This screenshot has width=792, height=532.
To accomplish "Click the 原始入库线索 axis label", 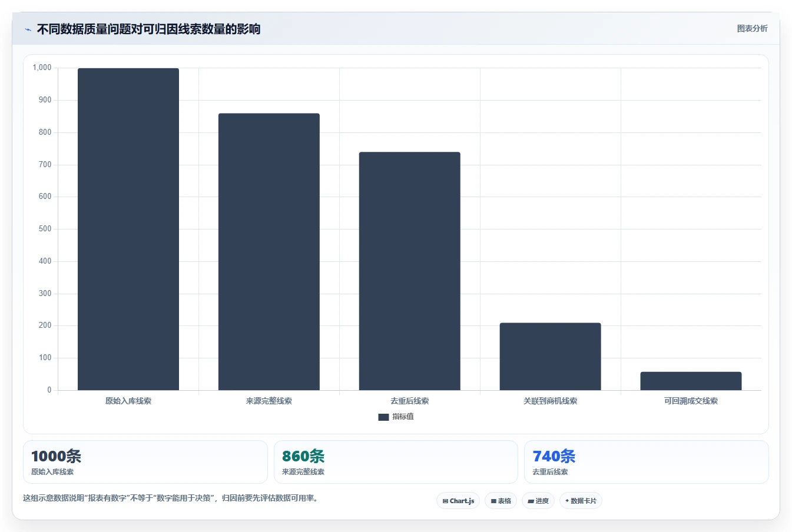I will coord(128,401).
